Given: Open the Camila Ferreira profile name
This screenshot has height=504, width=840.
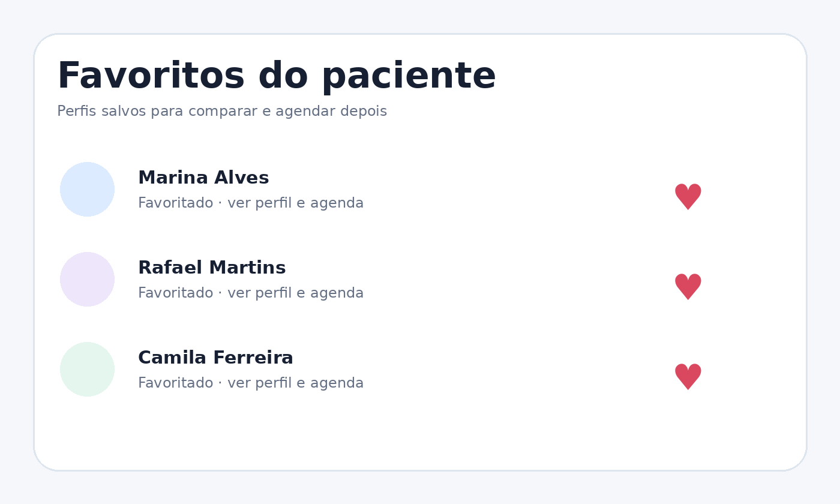Looking at the screenshot, I should pyautogui.click(x=215, y=358).
